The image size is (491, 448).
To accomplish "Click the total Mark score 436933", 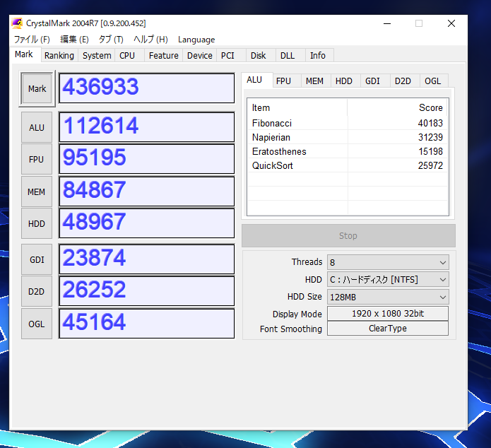I will 146,88.
